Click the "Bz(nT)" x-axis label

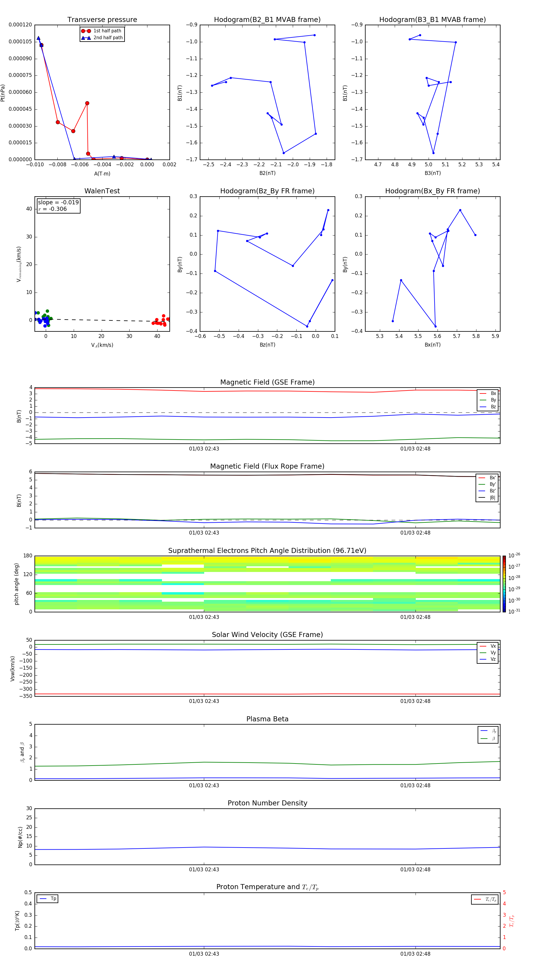point(267,345)
